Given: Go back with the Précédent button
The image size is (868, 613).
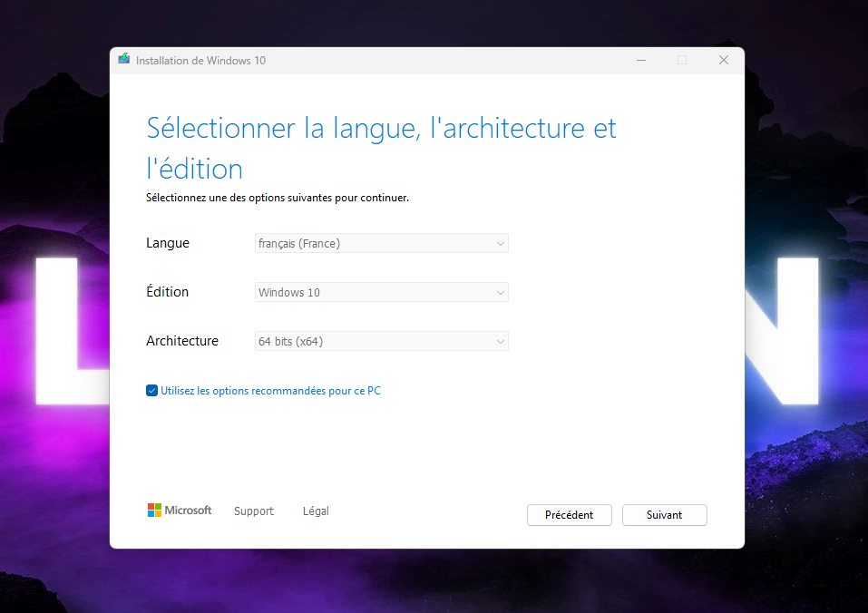Looking at the screenshot, I should click(x=569, y=514).
